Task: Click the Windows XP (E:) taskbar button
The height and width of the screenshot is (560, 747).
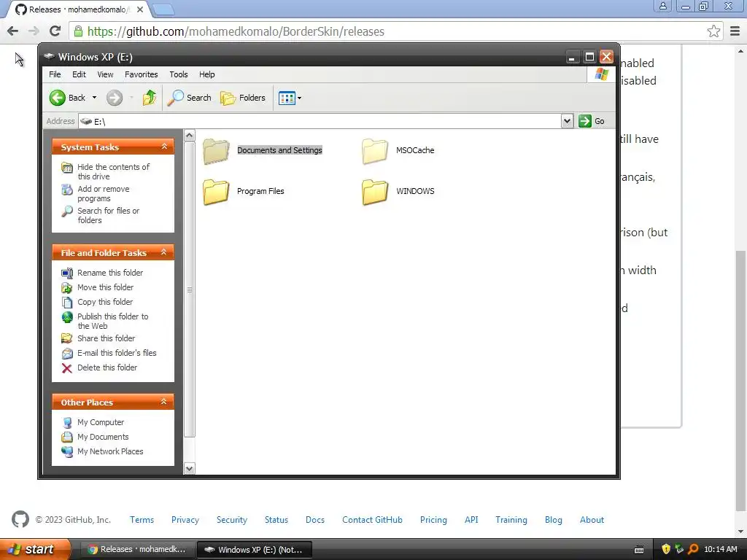Action: tap(254, 550)
